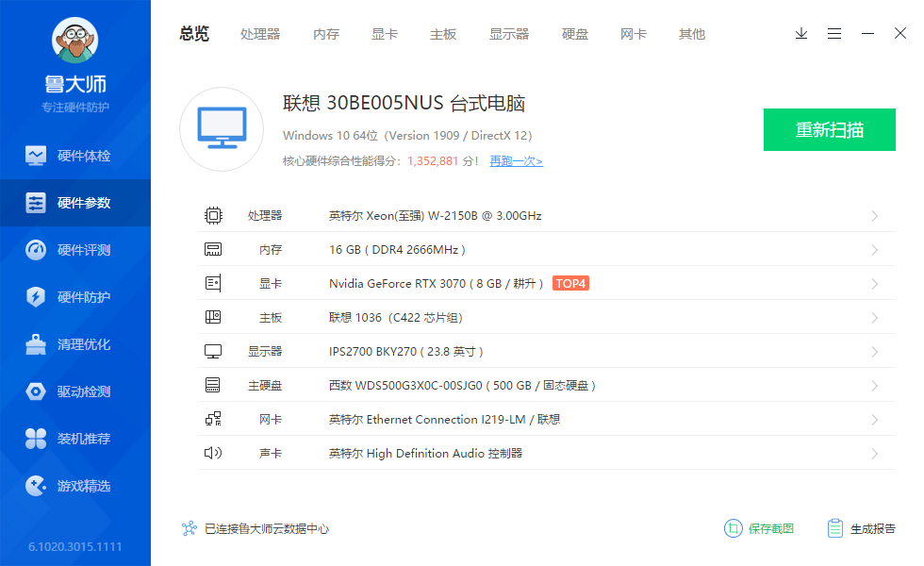Image resolution: width=924 pixels, height=566 pixels.
Task: Open 硬件防护 shield icon
Action: [36, 297]
